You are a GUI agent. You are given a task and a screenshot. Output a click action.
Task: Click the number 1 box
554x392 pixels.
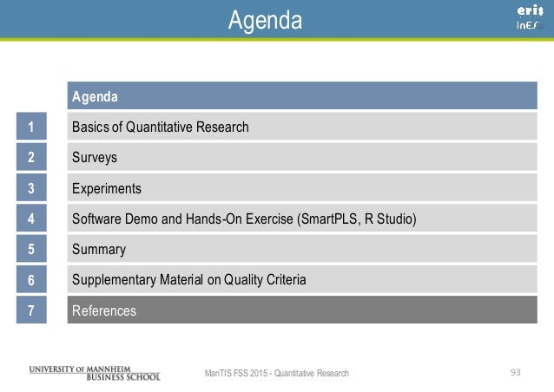click(31, 127)
